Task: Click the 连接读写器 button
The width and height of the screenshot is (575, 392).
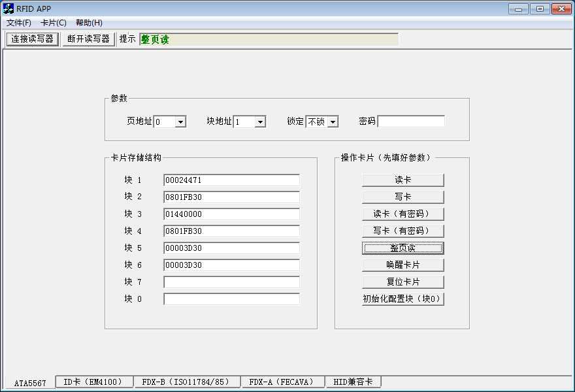Action: click(x=32, y=39)
